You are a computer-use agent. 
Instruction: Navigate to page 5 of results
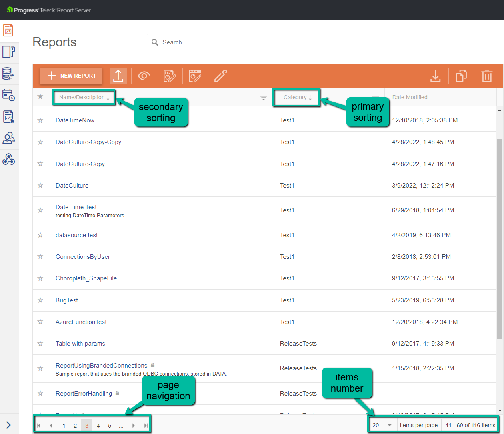pyautogui.click(x=110, y=425)
